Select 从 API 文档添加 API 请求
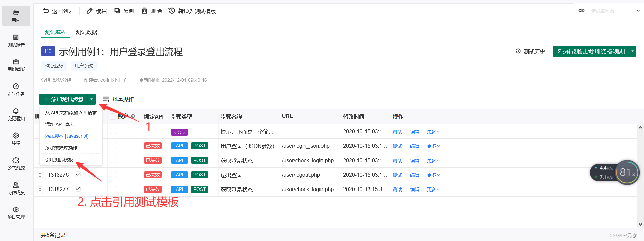This screenshot has height=241, width=644. click(x=71, y=113)
